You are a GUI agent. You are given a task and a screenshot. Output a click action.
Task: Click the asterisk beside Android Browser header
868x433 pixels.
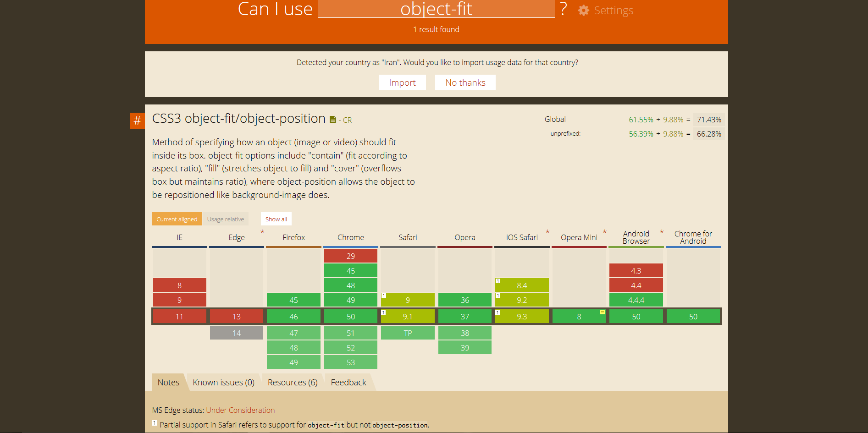coord(662,232)
